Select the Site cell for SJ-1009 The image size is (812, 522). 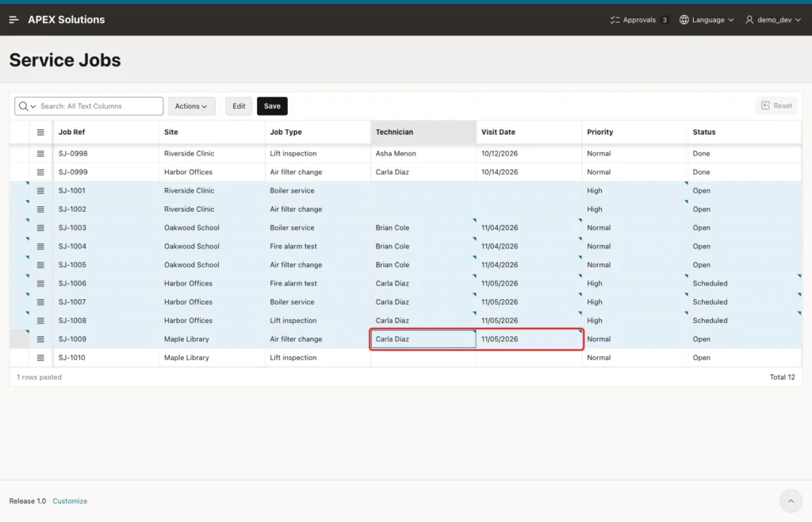[213, 340]
